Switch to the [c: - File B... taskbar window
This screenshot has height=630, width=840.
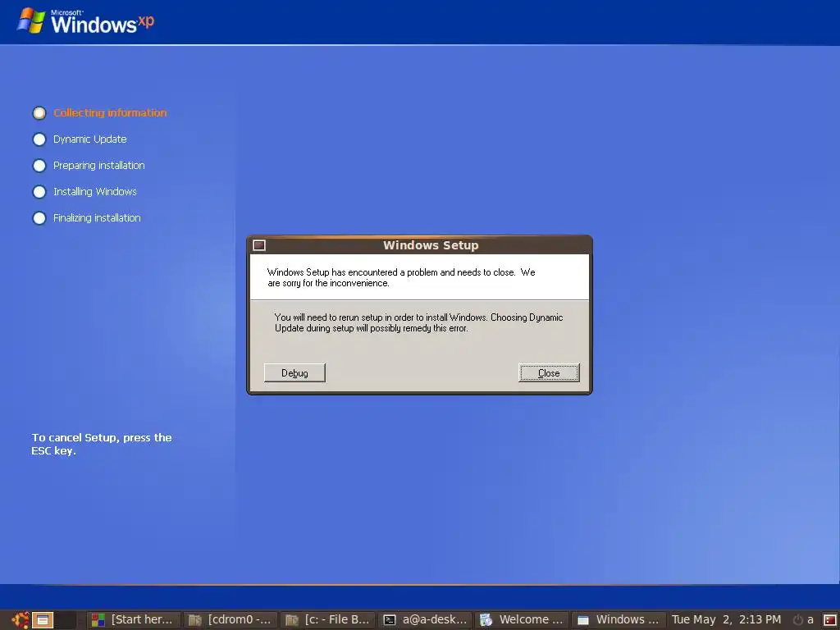(328, 620)
